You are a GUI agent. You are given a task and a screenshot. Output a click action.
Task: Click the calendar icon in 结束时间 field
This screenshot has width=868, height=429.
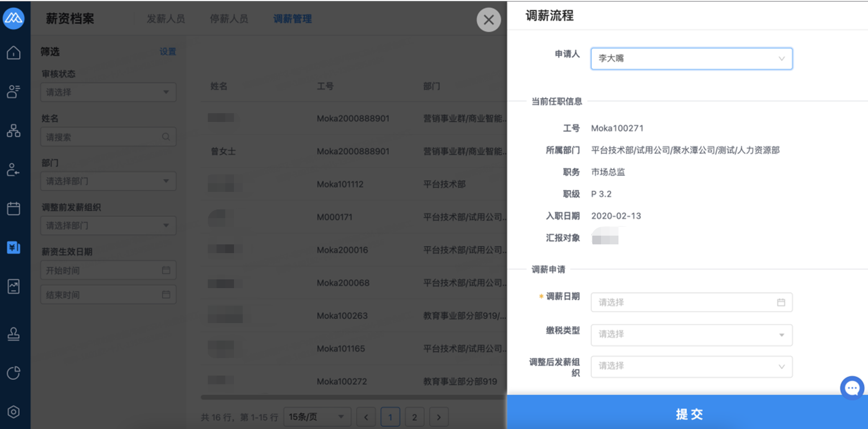[x=166, y=294]
